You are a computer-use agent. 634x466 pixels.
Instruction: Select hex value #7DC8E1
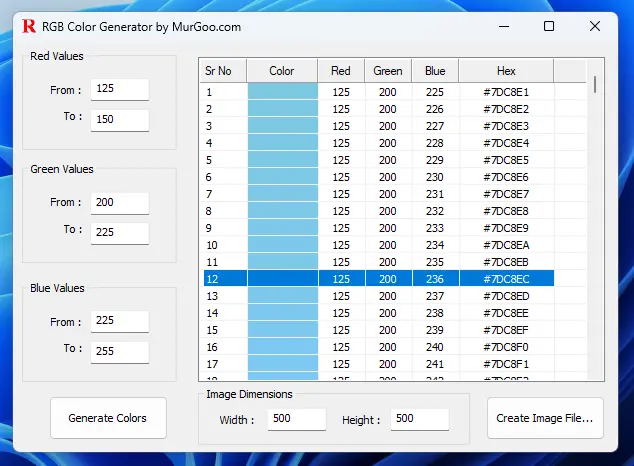tap(506, 92)
